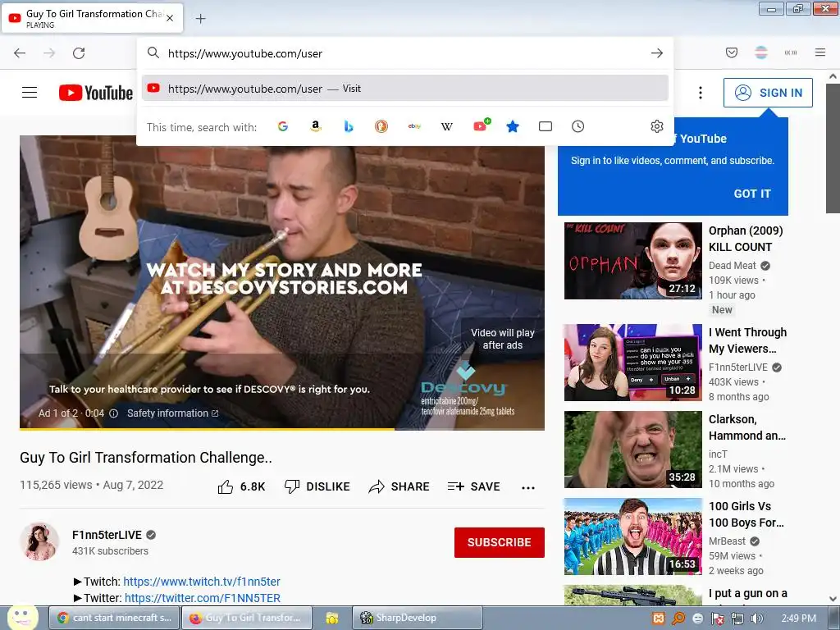Open the Firefox application menu
Screen dimensions: 840x630
tap(820, 52)
